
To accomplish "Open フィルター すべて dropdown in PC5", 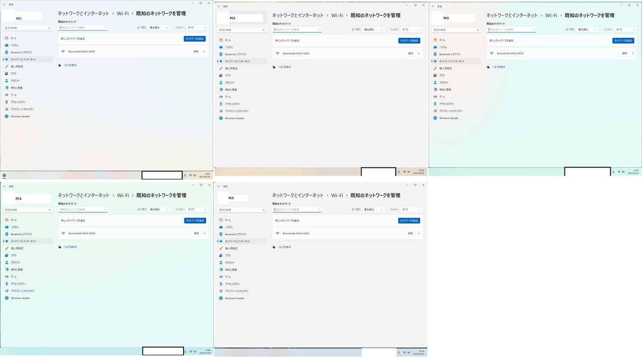I will click(x=411, y=209).
